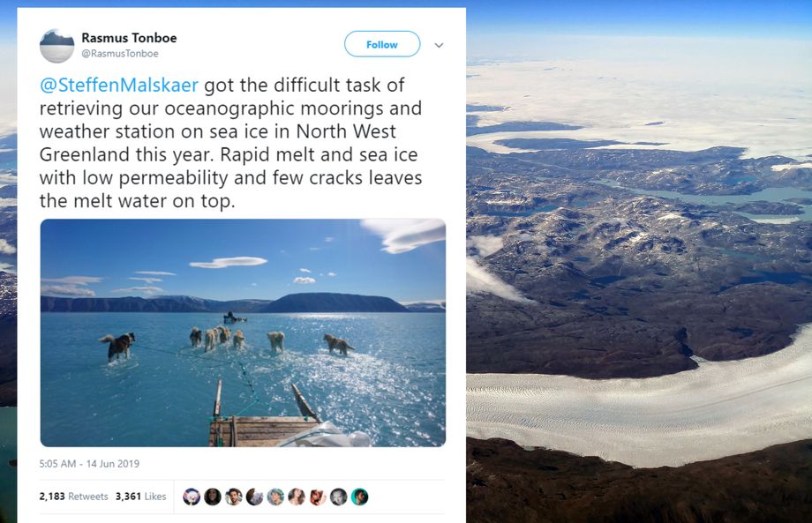Click the 5:05 AM - 14 Jun 2019 timestamp
The width and height of the screenshot is (812, 523).
[89, 464]
